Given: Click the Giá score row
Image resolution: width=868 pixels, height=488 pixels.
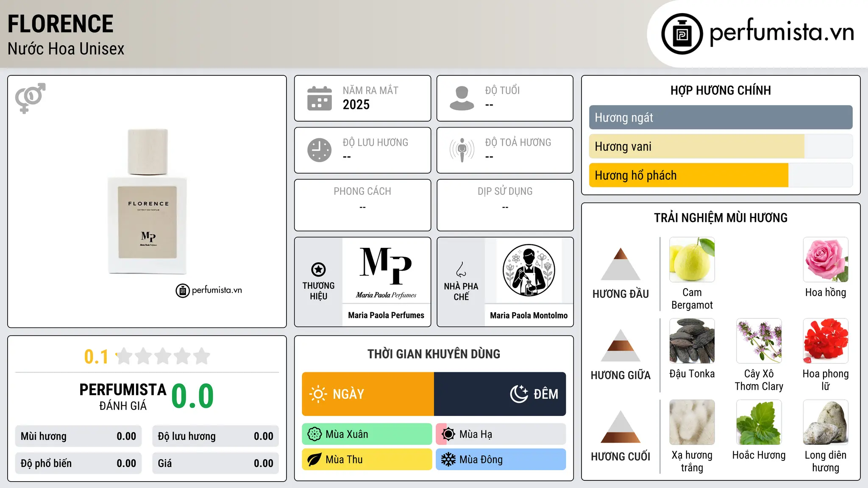Looking at the screenshot, I should point(215,463).
